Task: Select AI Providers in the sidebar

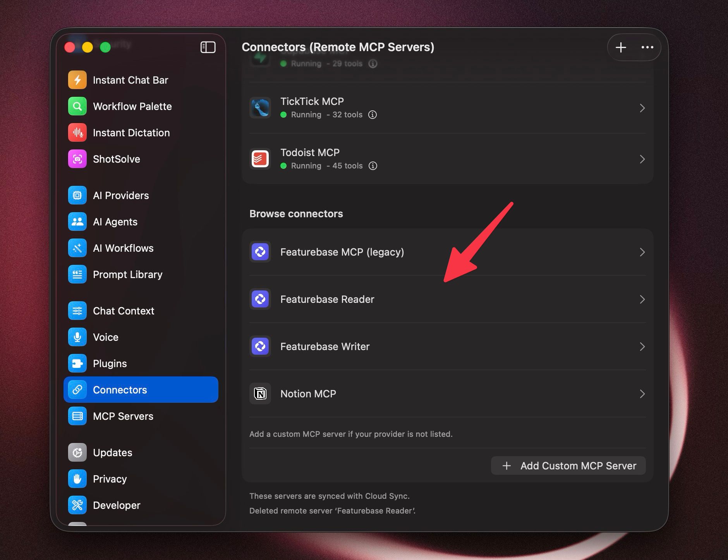Action: [x=141, y=196]
